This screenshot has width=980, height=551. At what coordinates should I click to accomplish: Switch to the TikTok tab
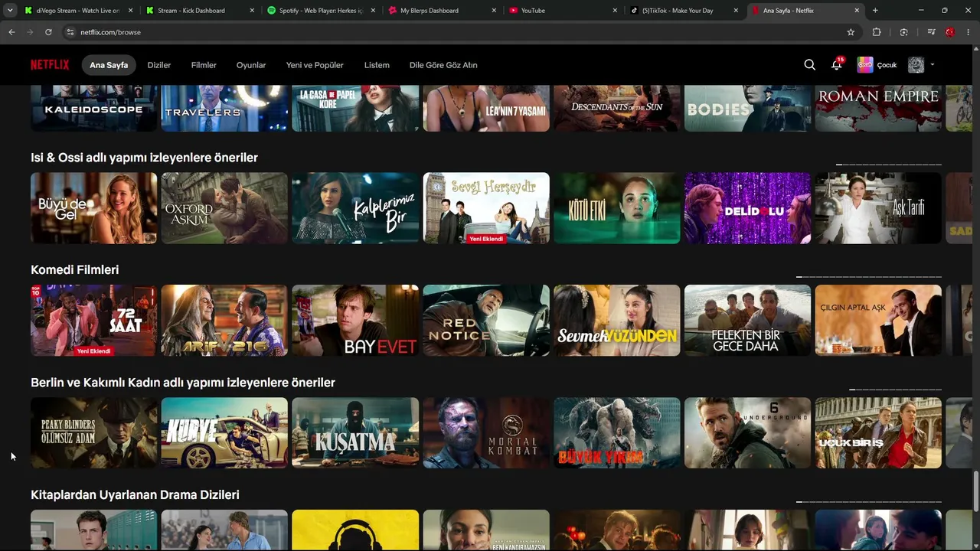click(682, 11)
